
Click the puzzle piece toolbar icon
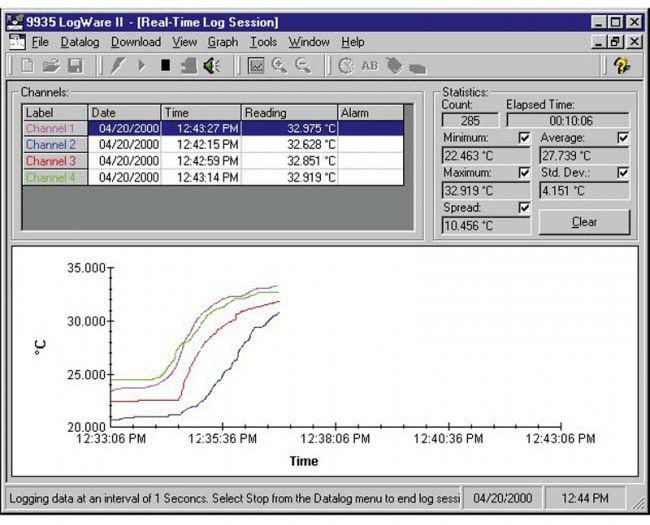[x=189, y=66]
